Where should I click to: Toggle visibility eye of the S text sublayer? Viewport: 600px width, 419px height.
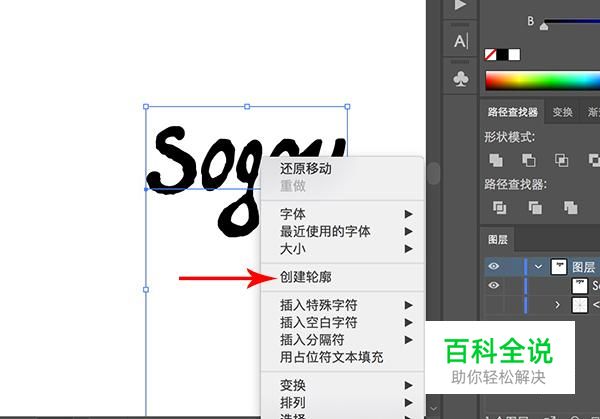494,285
